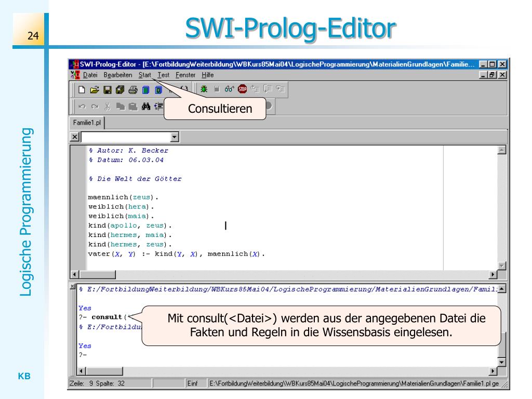
Task: Open a file with the folder icon
Action: pyautogui.click(x=95, y=89)
